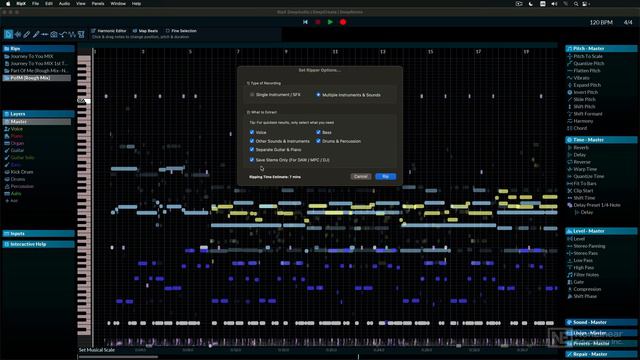640x360 pixels.
Task: Click the Guitar layer icon
Action: [7, 151]
